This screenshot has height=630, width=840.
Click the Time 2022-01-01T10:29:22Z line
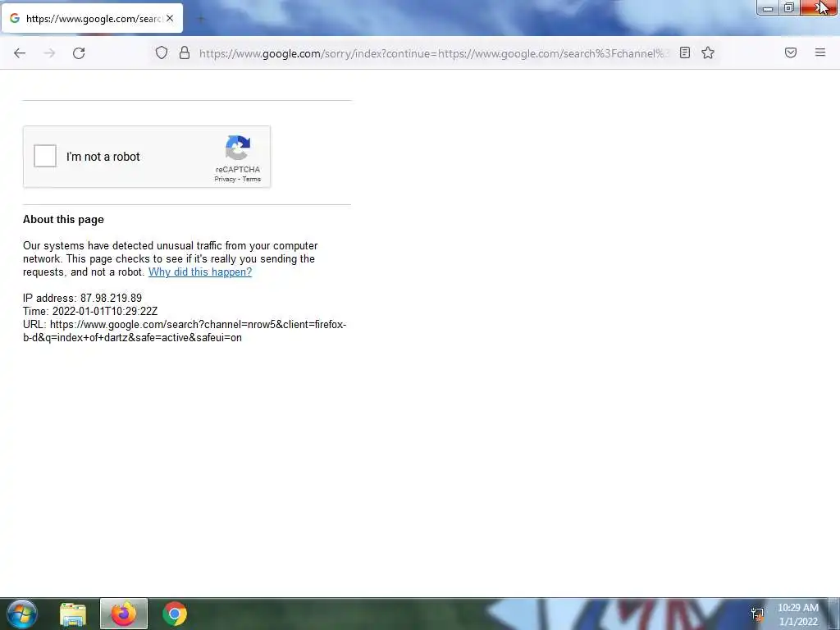tap(90, 311)
